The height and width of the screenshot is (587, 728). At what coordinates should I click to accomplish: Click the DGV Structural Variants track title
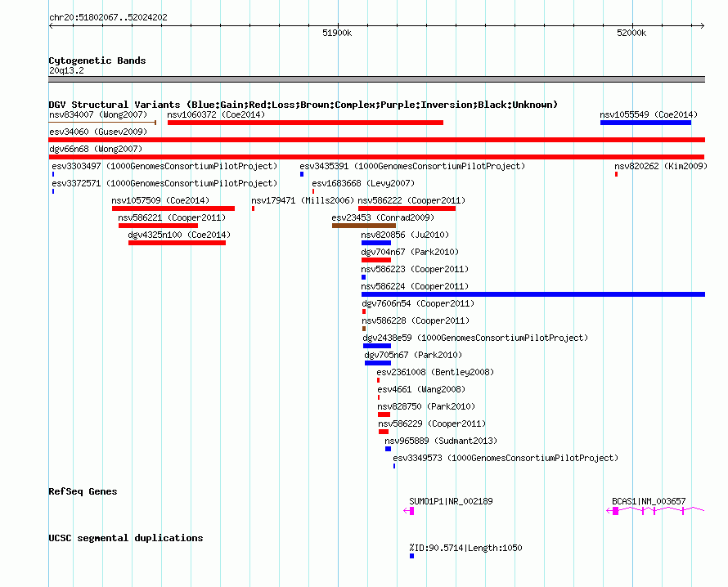pyautogui.click(x=303, y=105)
